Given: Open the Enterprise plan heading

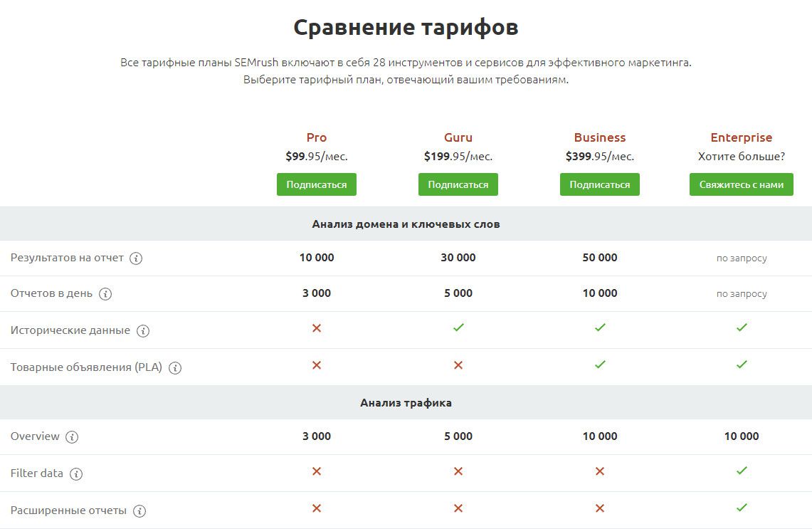Looking at the screenshot, I should tap(741, 138).
